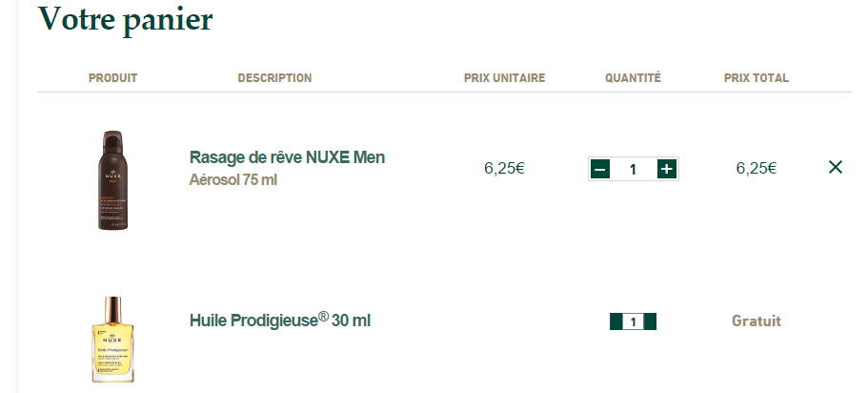Open the Rasage de rêve NUXE Men link
The image size is (868, 393).
(x=287, y=157)
